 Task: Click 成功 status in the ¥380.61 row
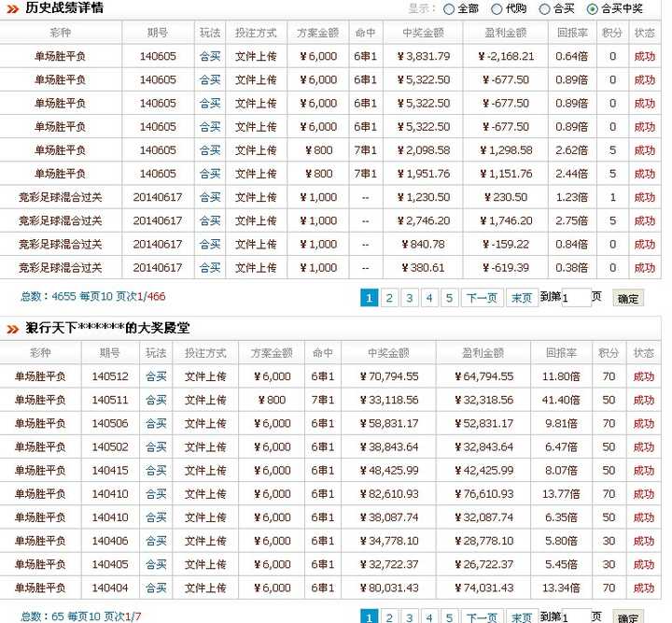click(x=645, y=268)
